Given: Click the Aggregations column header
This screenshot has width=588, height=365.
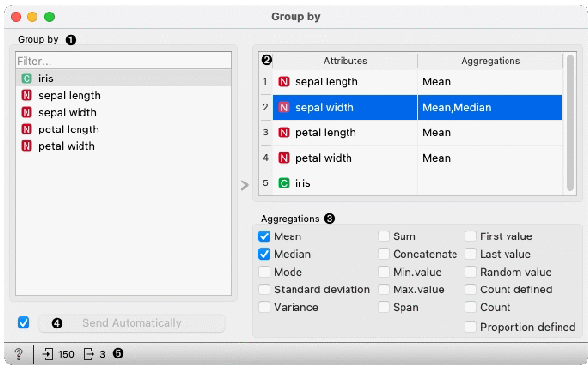Looking at the screenshot, I should [491, 61].
